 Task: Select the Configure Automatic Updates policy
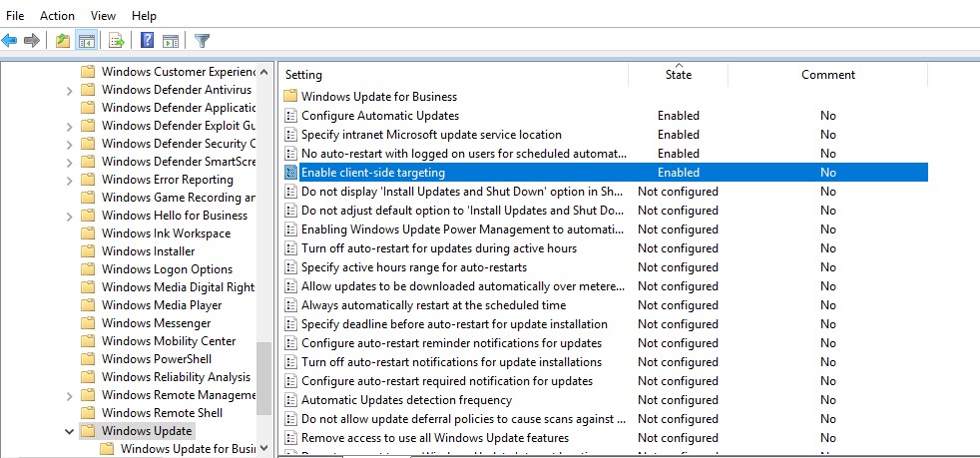(x=379, y=116)
